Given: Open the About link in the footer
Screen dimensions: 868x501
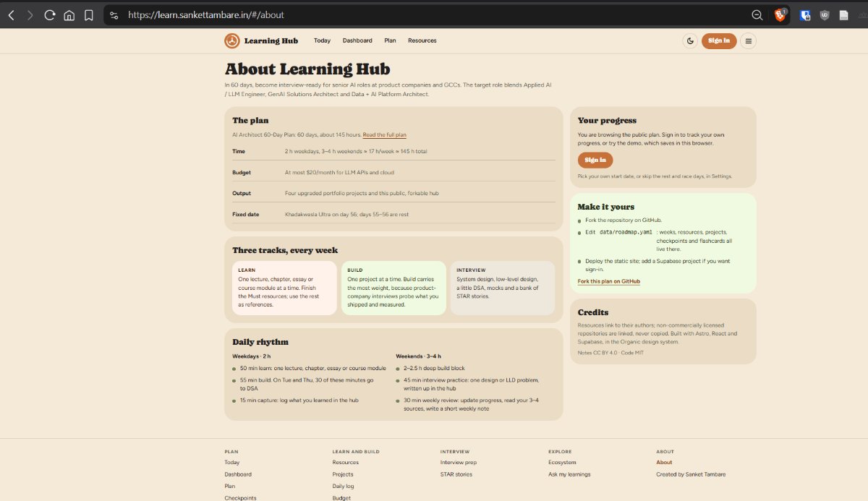Looking at the screenshot, I should [x=664, y=462].
